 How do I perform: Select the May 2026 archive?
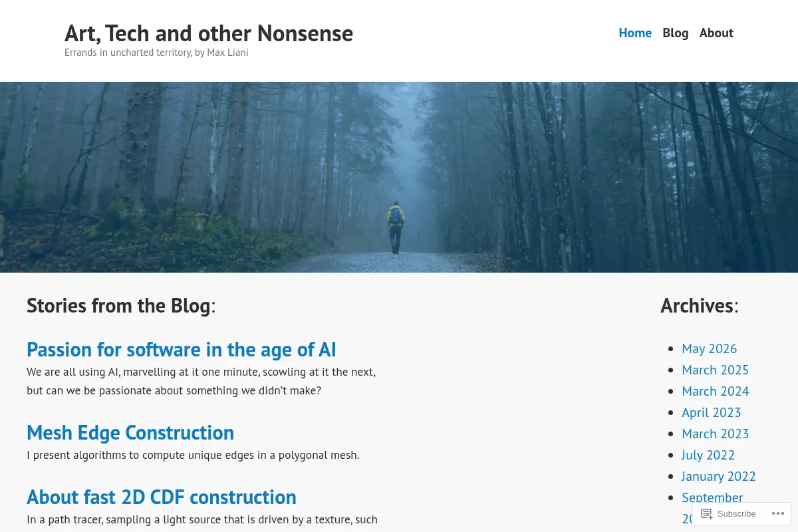pyautogui.click(x=710, y=348)
